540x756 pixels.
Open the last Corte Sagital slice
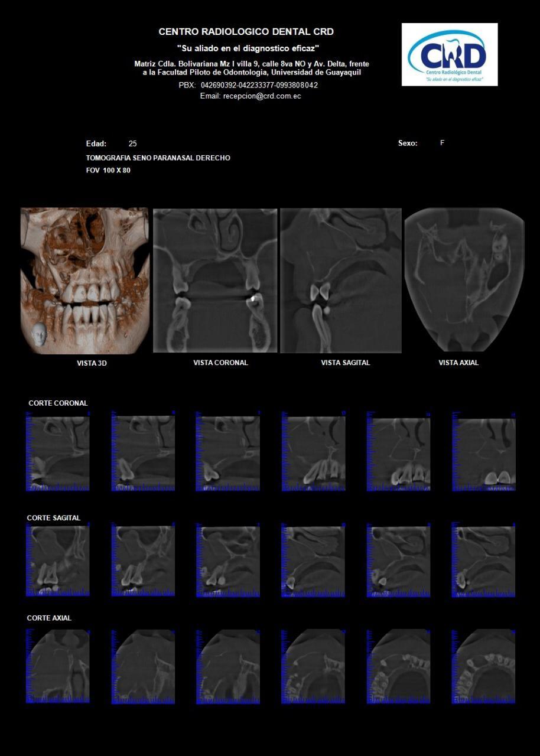(484, 560)
